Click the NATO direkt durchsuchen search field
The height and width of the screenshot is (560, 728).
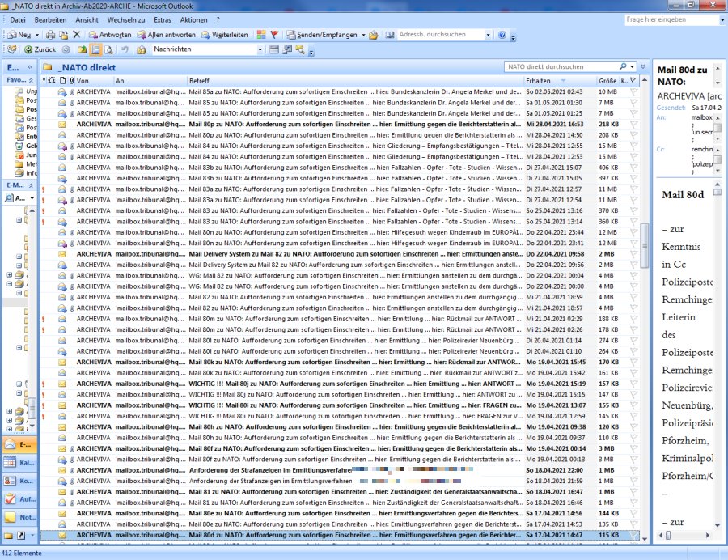561,66
